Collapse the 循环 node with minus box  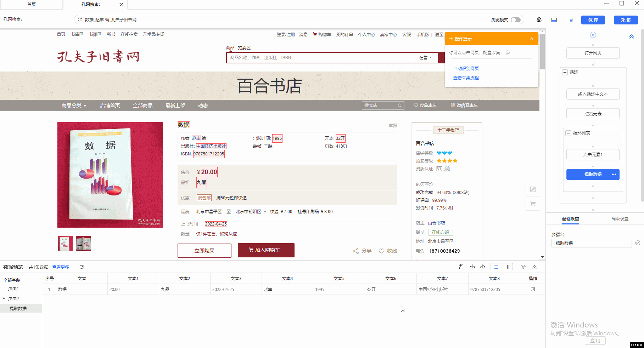coord(565,72)
